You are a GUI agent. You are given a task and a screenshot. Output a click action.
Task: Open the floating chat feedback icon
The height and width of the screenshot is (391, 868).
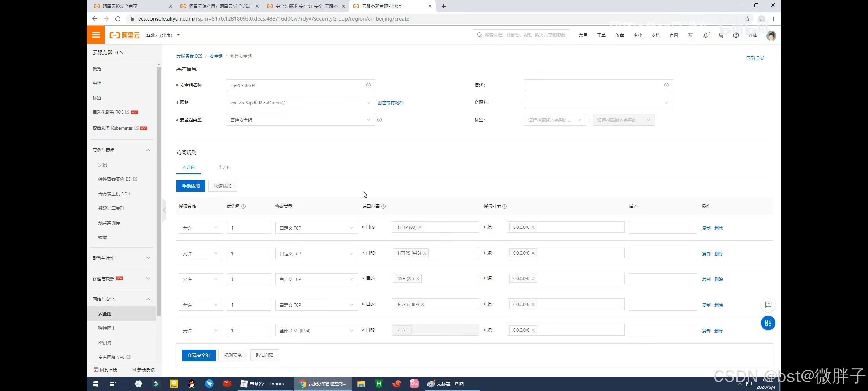(768, 304)
